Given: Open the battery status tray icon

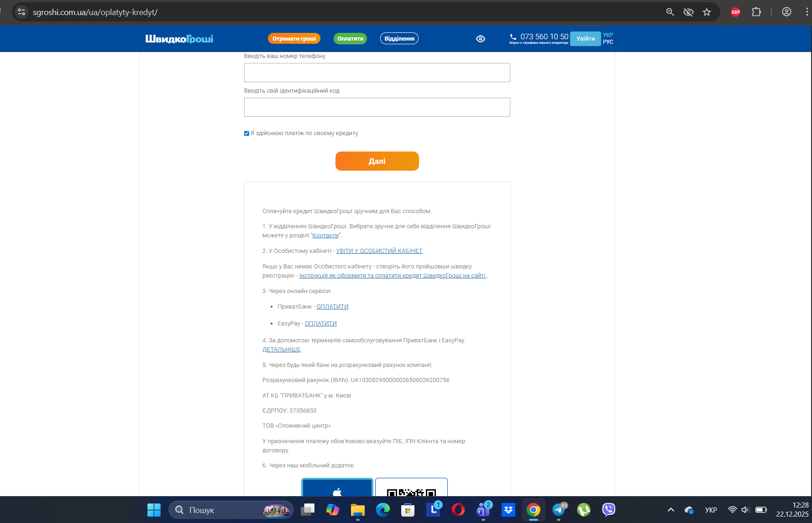Looking at the screenshot, I should point(761,510).
